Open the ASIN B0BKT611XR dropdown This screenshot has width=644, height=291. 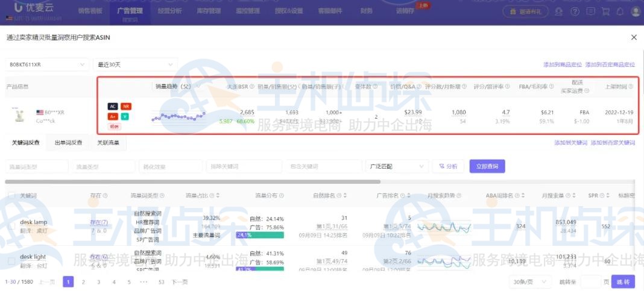point(47,65)
